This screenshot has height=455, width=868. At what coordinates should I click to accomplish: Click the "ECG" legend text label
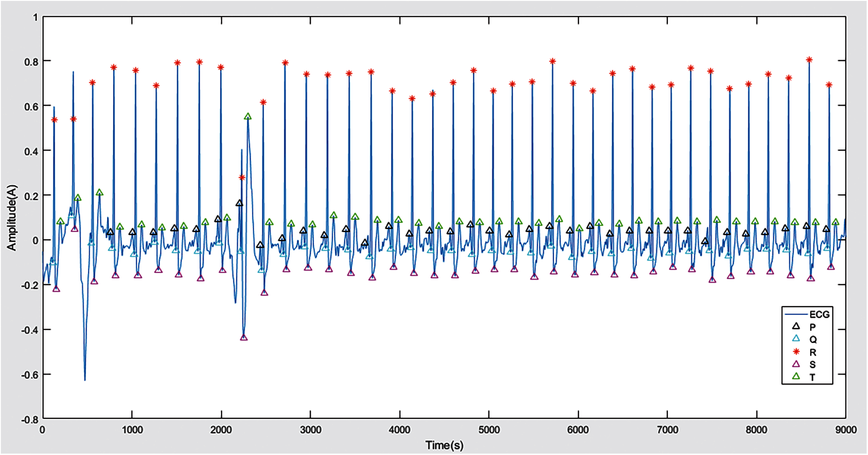coord(819,314)
